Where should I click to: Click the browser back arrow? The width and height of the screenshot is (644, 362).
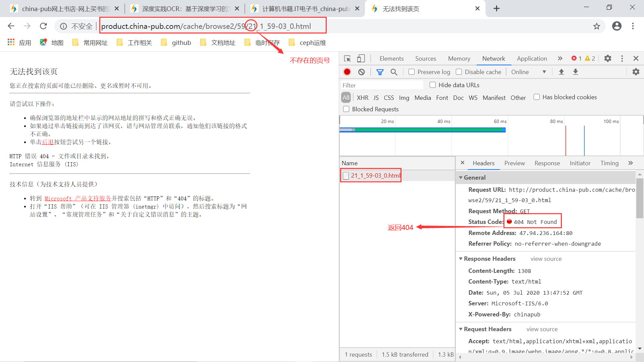pyautogui.click(x=11, y=26)
